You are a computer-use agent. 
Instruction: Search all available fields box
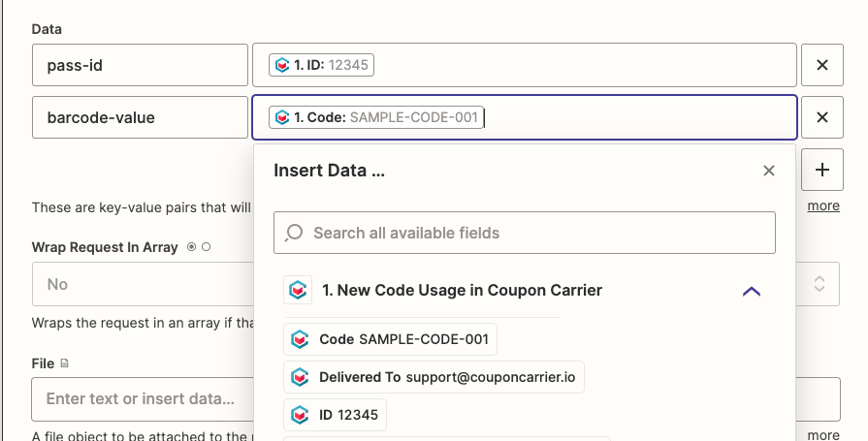coord(525,233)
